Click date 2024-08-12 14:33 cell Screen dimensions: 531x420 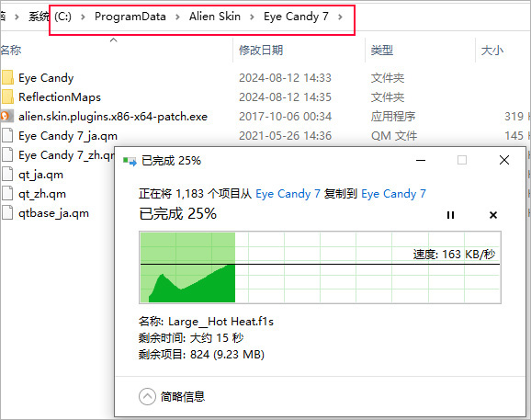coord(285,78)
